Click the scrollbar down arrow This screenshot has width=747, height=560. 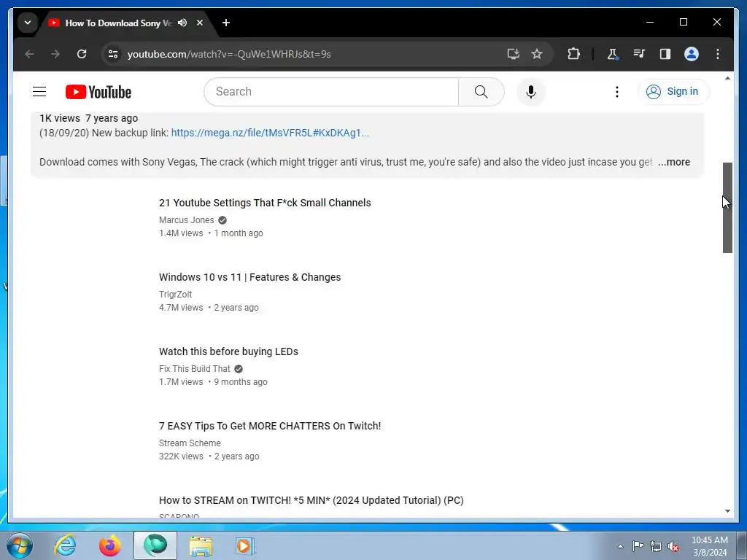727,511
